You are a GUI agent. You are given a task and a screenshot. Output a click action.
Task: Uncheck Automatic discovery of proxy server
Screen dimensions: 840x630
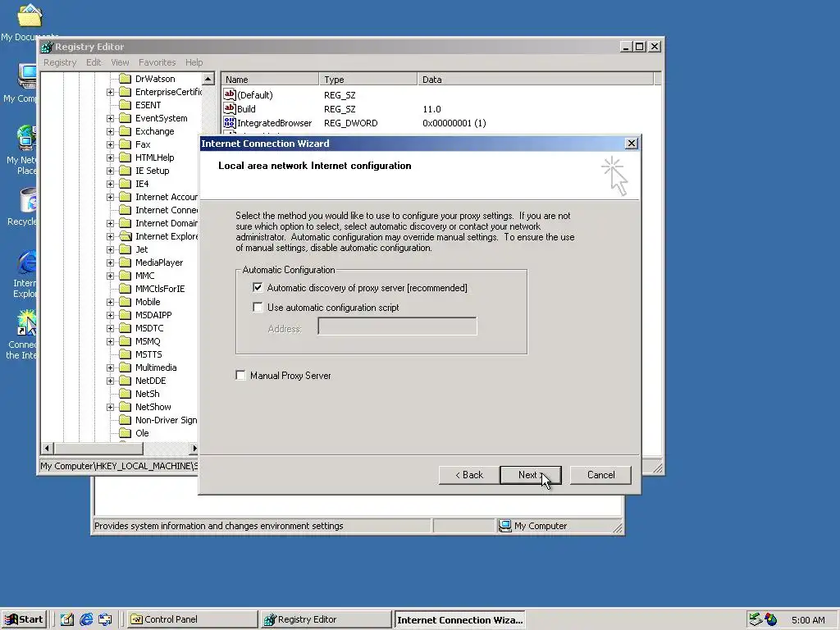(258, 288)
